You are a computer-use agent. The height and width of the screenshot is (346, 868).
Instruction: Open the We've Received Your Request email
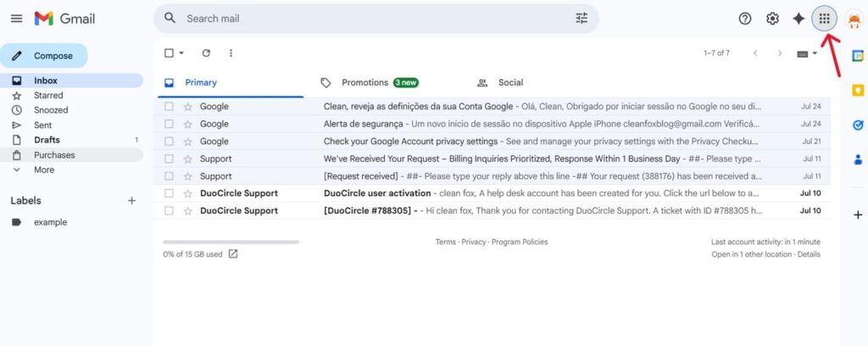click(x=492, y=159)
